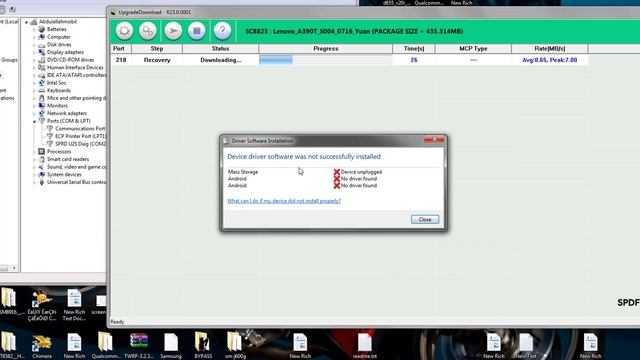
Task: Click the 'Avg:0.65, Peak:7.00' rate cell
Action: (x=549, y=60)
